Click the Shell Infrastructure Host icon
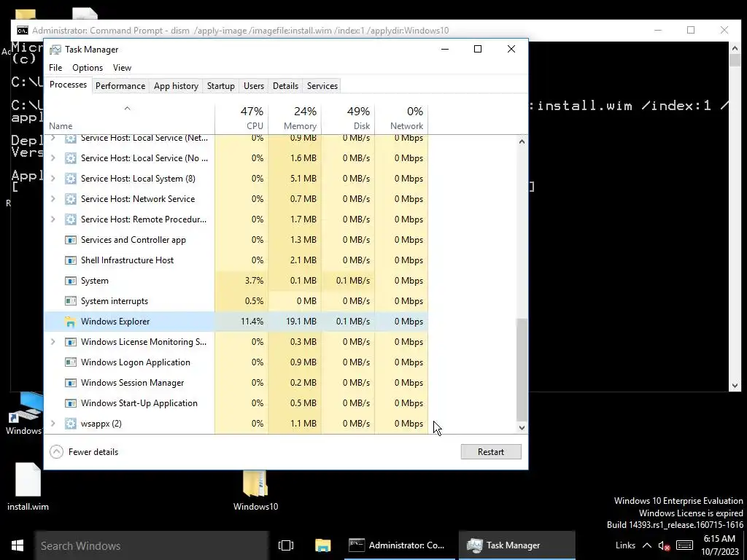The width and height of the screenshot is (747, 560). 71,260
